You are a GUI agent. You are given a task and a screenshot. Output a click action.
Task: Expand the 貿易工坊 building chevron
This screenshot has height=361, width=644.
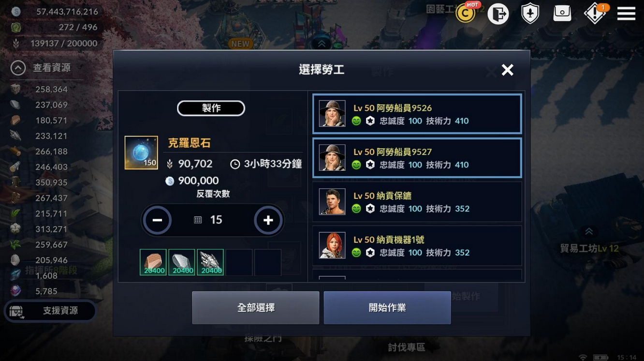pos(589,232)
